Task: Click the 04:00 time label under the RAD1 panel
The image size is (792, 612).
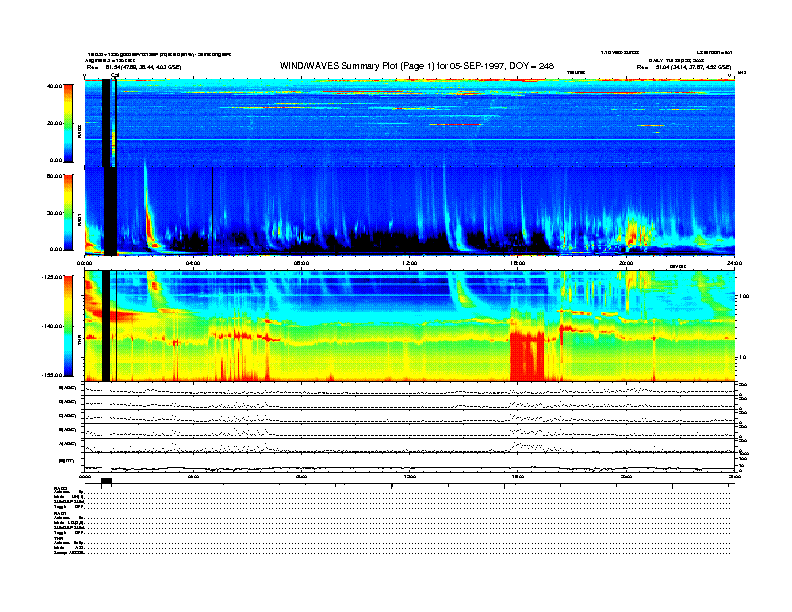Action: 193,263
